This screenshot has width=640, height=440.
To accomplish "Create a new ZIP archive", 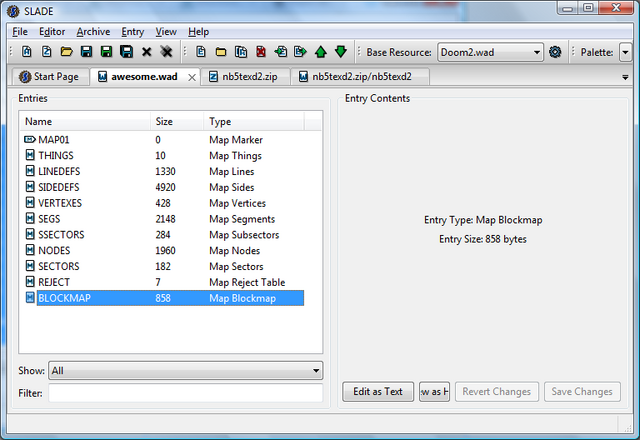I will tap(47, 52).
